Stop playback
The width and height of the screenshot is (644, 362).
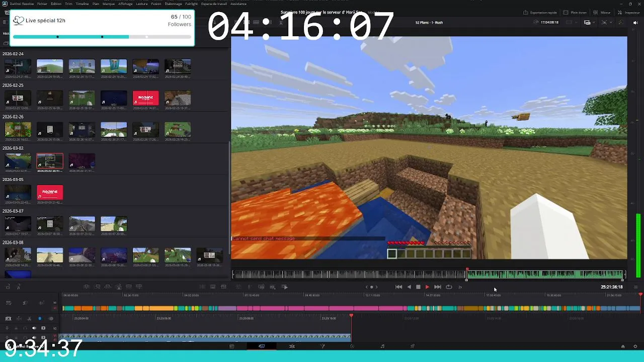[418, 287]
